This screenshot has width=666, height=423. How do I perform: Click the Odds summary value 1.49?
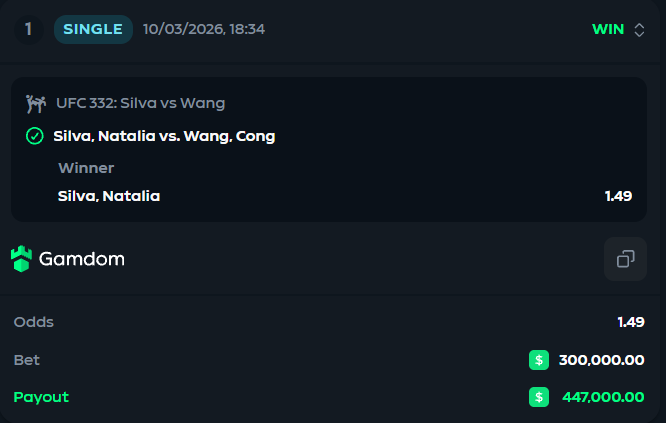[631, 322]
